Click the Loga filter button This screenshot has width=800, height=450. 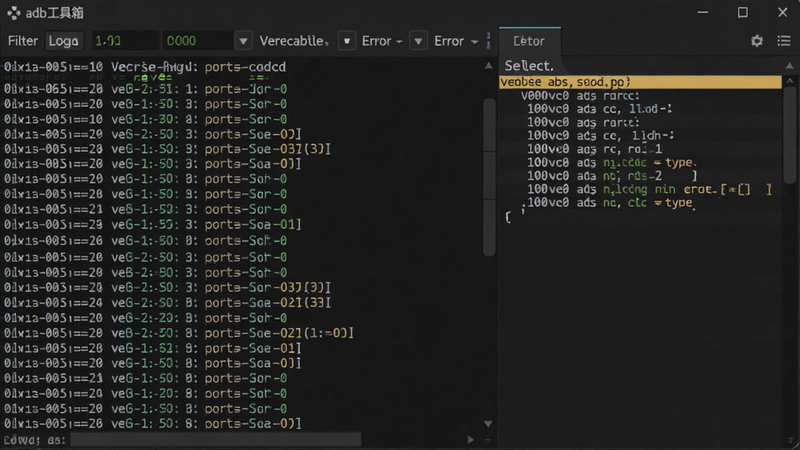(64, 41)
